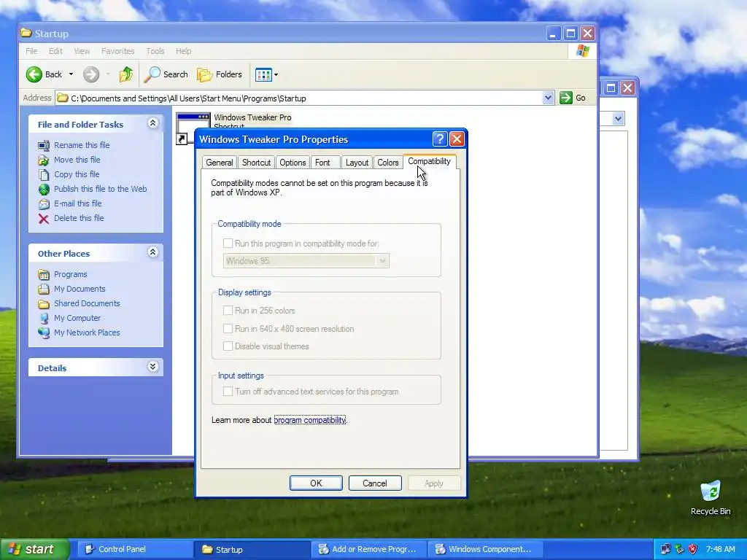The image size is (747, 560).
Task: Open the File menu in Startup window
Action: point(31,51)
